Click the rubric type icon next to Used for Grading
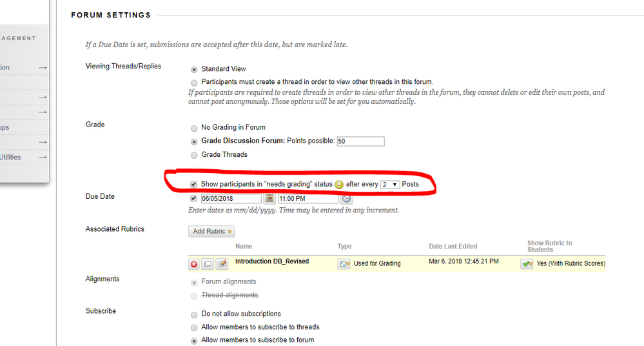644x346 pixels. click(344, 263)
